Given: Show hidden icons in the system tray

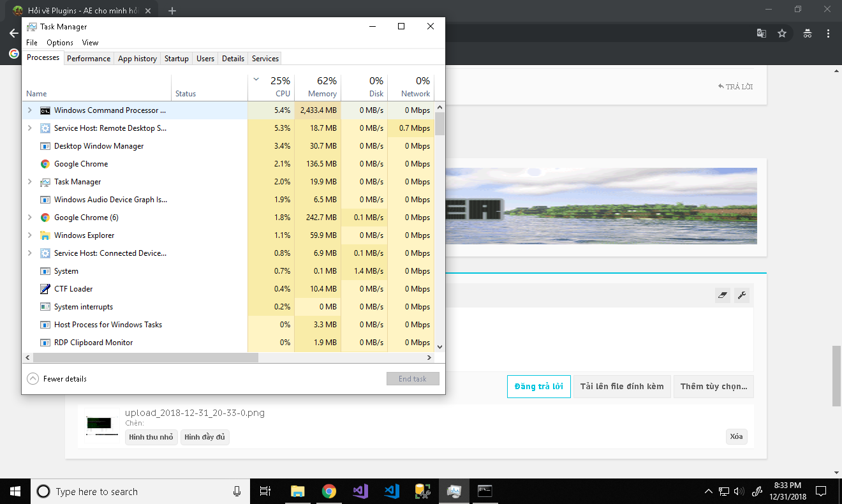Looking at the screenshot, I should pyautogui.click(x=708, y=491).
